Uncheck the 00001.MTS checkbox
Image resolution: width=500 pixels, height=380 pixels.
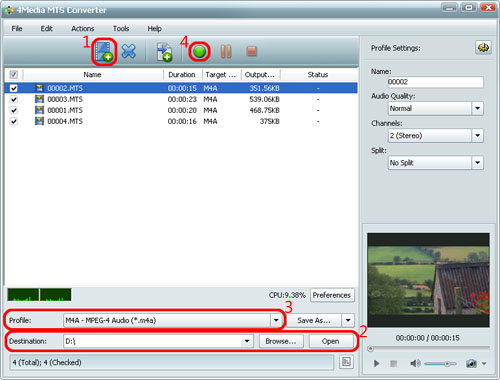point(14,110)
